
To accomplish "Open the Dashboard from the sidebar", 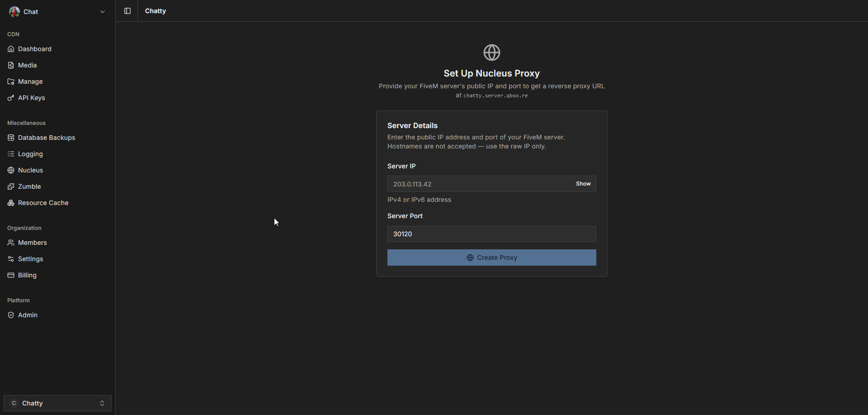I will coord(34,49).
